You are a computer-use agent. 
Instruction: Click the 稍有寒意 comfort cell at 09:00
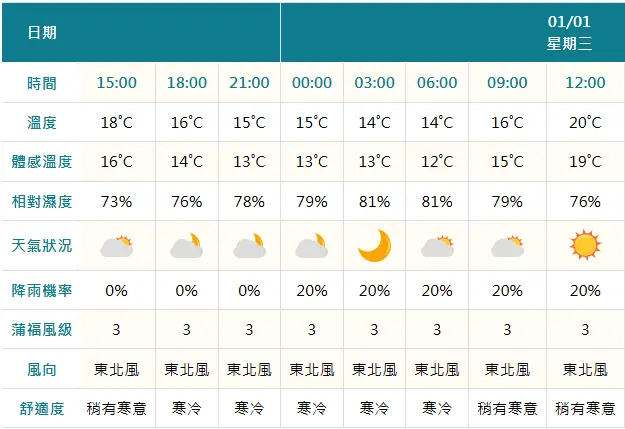[x=507, y=409]
